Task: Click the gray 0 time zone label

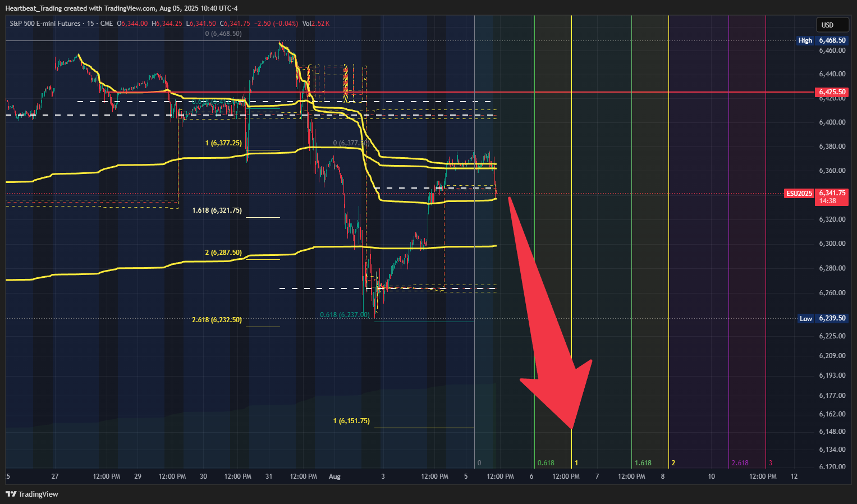Action: (479, 463)
